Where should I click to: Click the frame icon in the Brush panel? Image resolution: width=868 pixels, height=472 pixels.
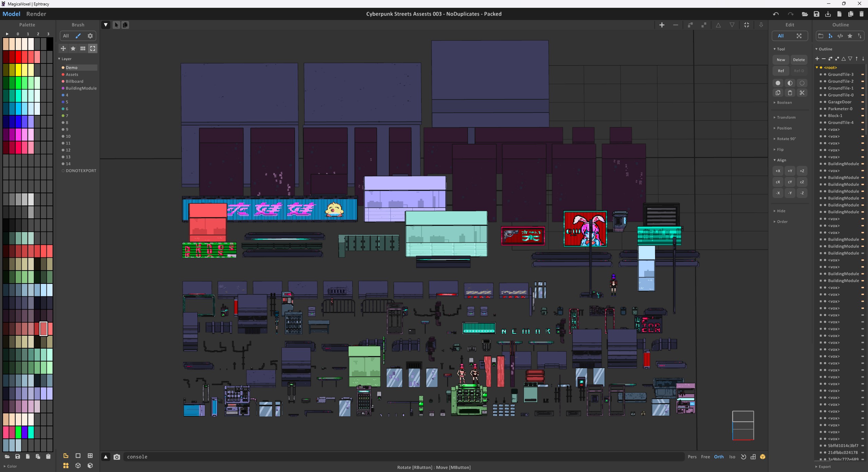93,48
